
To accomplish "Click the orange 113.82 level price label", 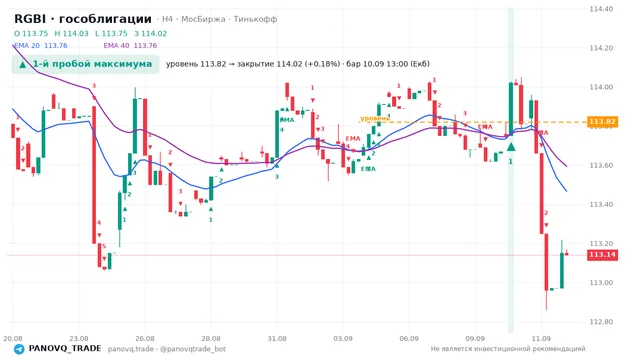I will pos(602,122).
